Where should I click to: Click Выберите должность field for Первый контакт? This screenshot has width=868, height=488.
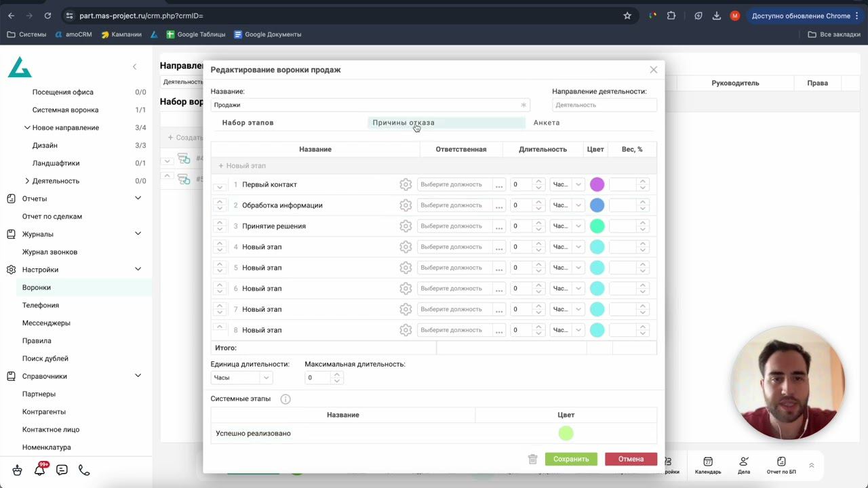click(454, 184)
